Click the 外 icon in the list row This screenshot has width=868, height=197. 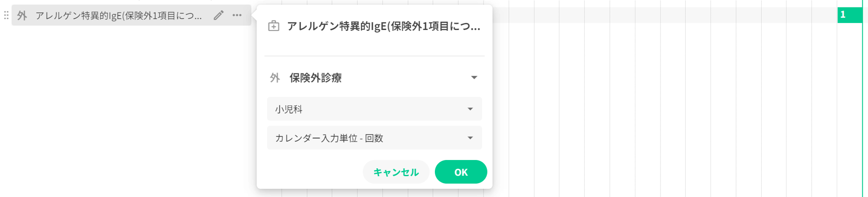pos(22,16)
